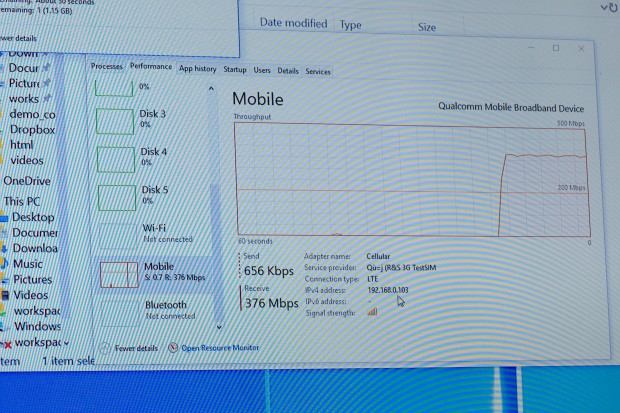This screenshot has width=620, height=413.
Task: Click the red X disconnected drive icon
Action: pos(8,345)
